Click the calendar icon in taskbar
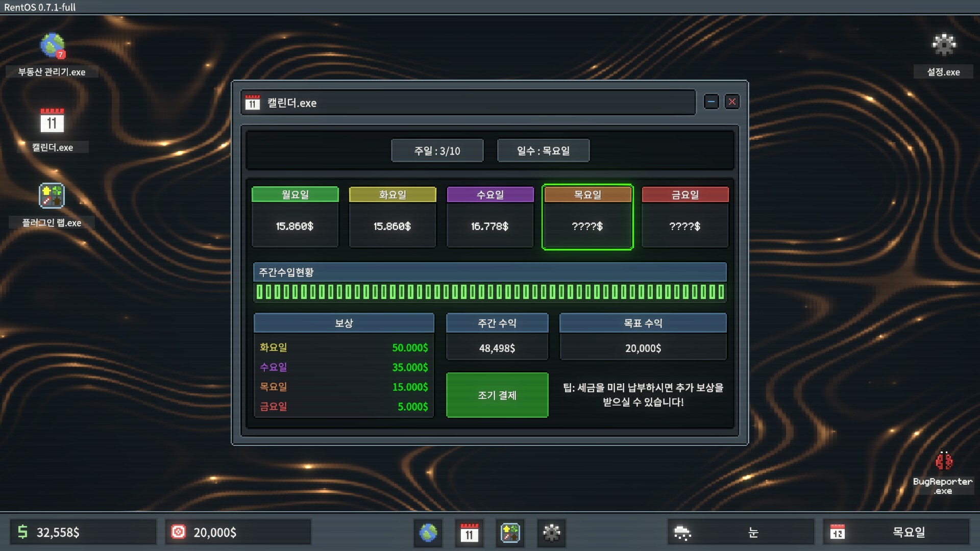The image size is (980, 551). [x=469, y=533]
